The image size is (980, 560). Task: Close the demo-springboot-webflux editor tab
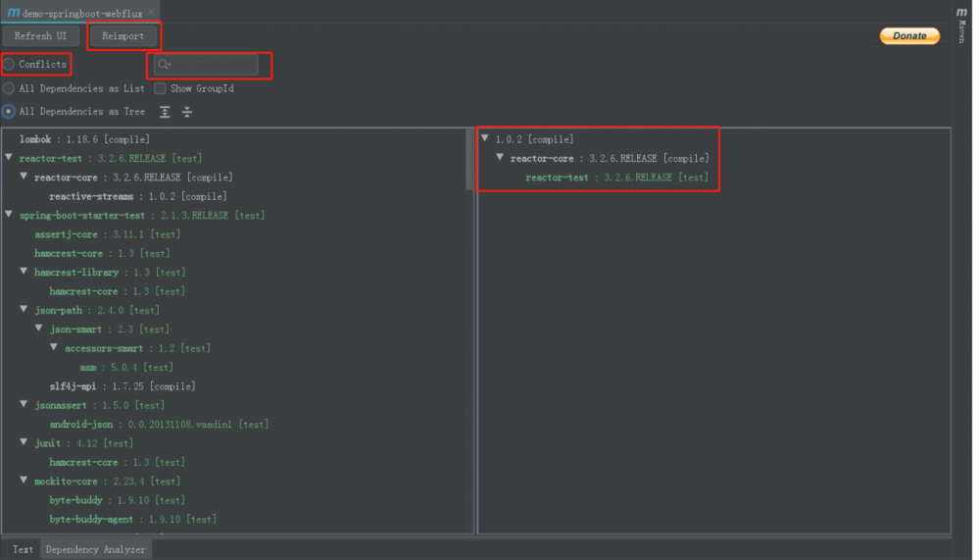pyautogui.click(x=151, y=12)
